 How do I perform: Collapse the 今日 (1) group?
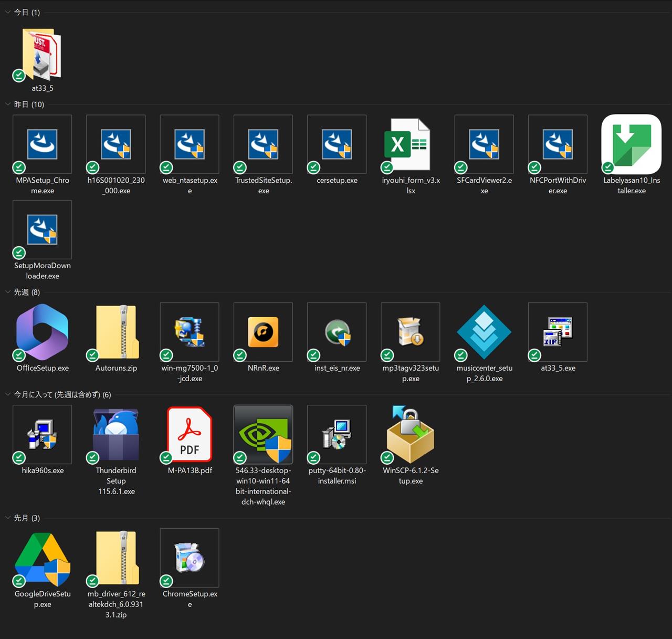8,12
